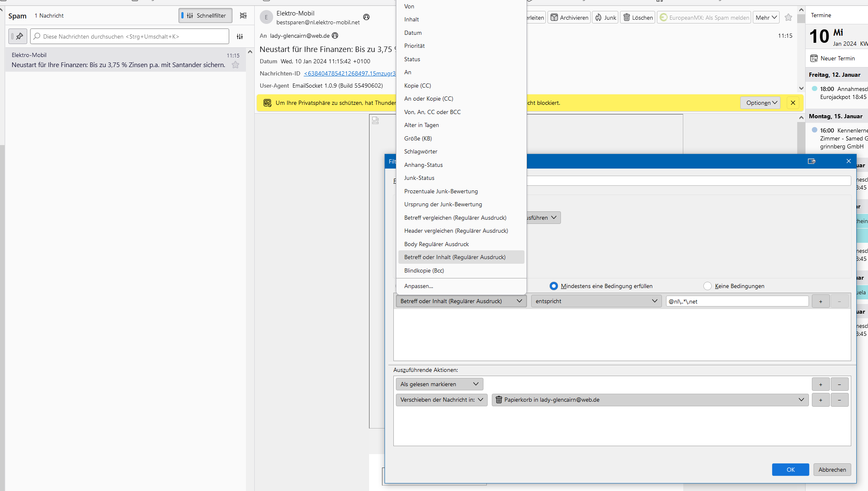Expand the 'Als gelesen markieren' action dropdown
Screen dimensions: 868x491
click(x=439, y=384)
